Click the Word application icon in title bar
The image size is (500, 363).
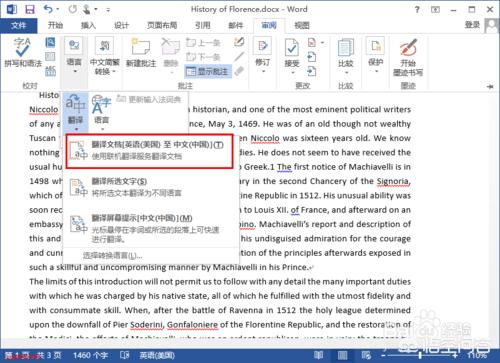coord(12,9)
